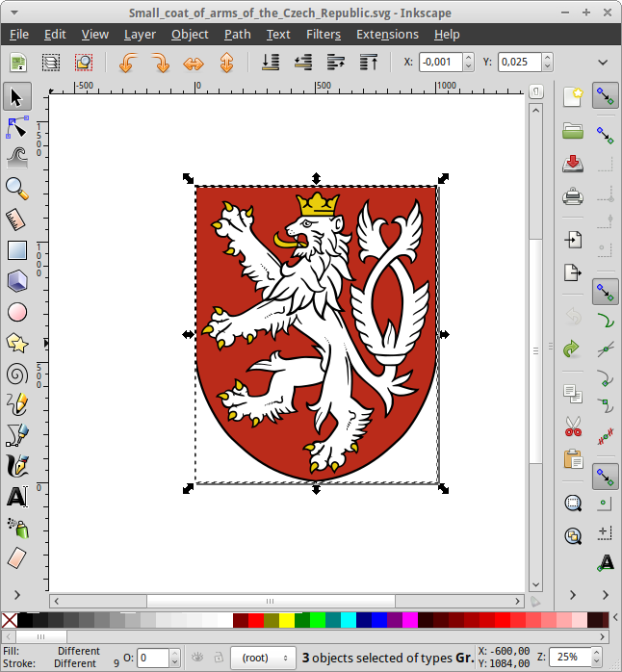Screen dimensions: 622x672
Task: Pick the Spiral drawing tool
Action: [16, 374]
